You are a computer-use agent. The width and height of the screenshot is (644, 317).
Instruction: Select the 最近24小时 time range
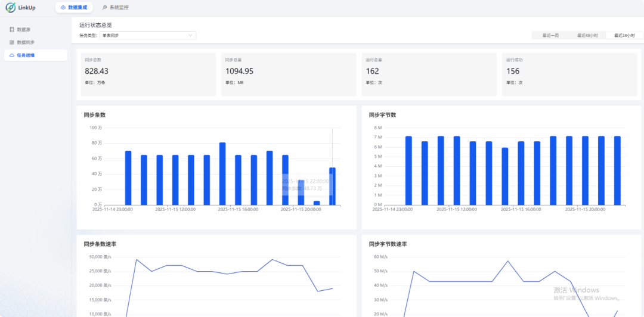[x=624, y=35]
